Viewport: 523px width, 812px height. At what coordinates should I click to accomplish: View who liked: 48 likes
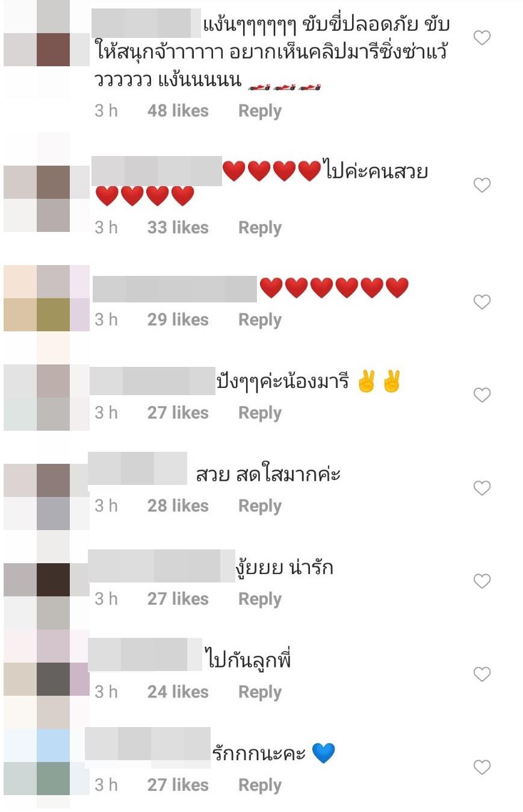[x=178, y=111]
